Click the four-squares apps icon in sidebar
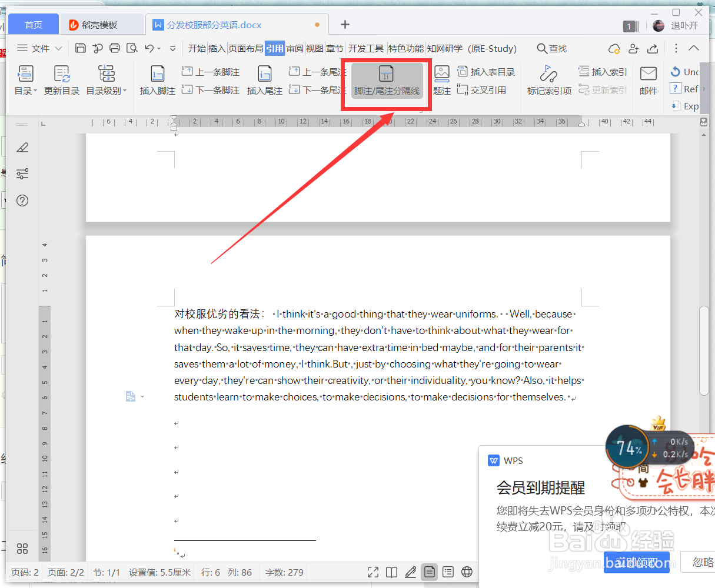 tap(22, 549)
